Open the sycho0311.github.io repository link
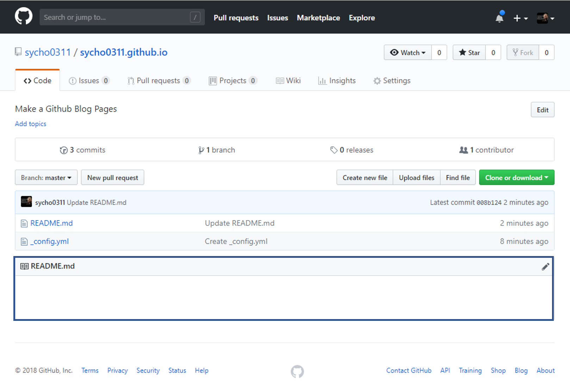The height and width of the screenshot is (392, 570). (124, 52)
